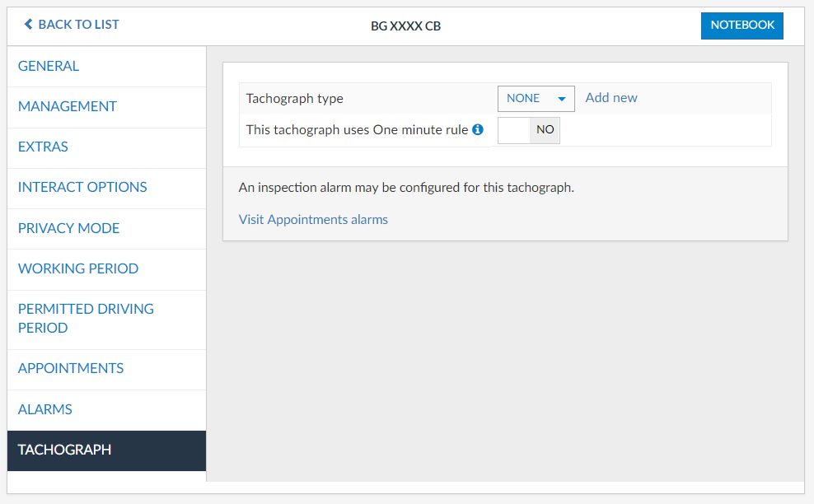
Task: Open the ALARMS section
Action: coord(45,409)
